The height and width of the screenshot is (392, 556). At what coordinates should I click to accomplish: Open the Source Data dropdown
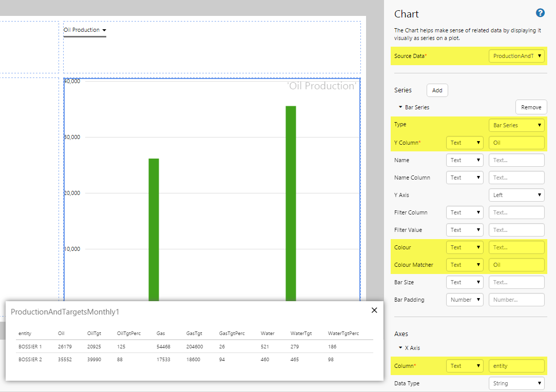[516, 56]
